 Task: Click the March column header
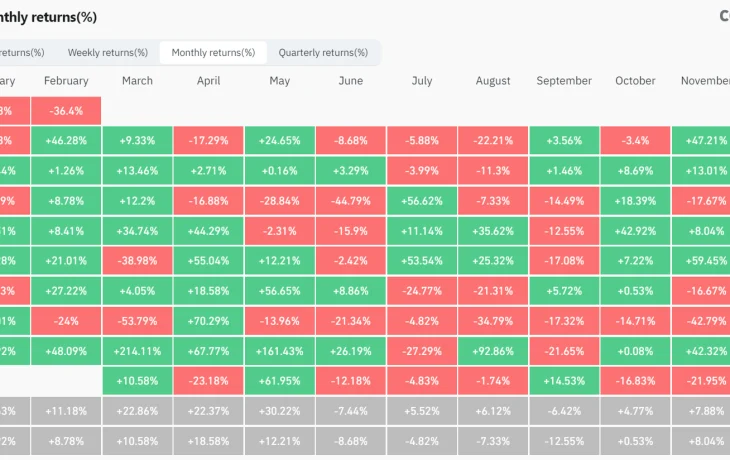[x=137, y=81]
